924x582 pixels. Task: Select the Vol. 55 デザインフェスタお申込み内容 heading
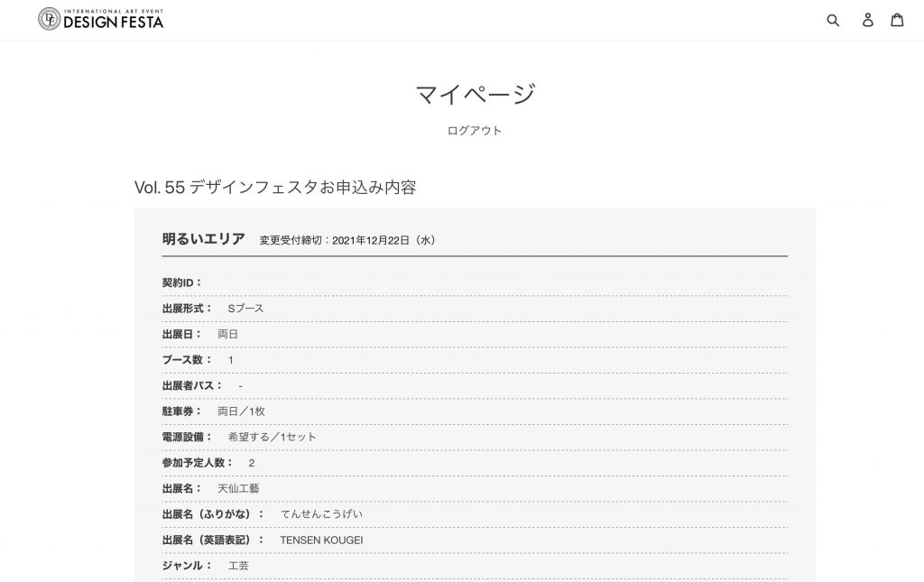coord(275,188)
